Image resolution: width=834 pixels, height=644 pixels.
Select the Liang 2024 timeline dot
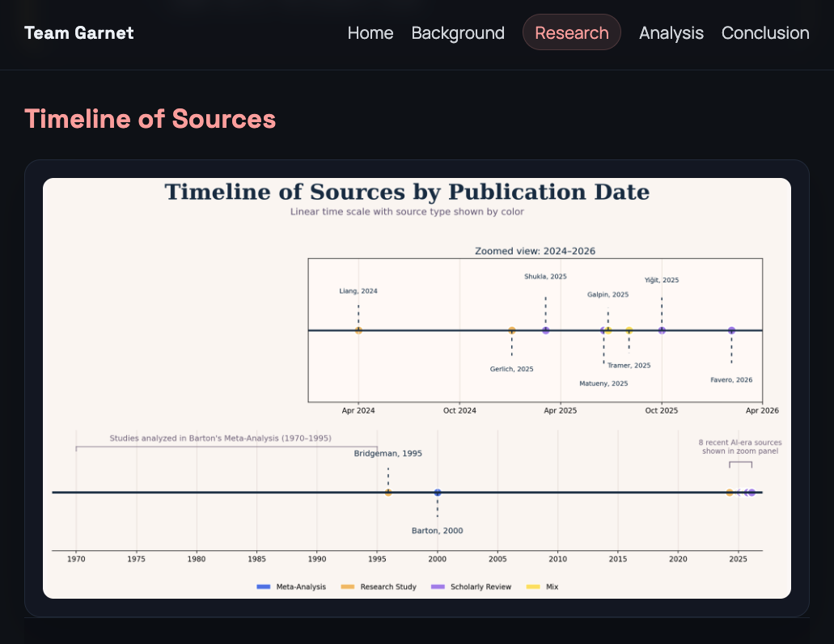[x=358, y=330]
